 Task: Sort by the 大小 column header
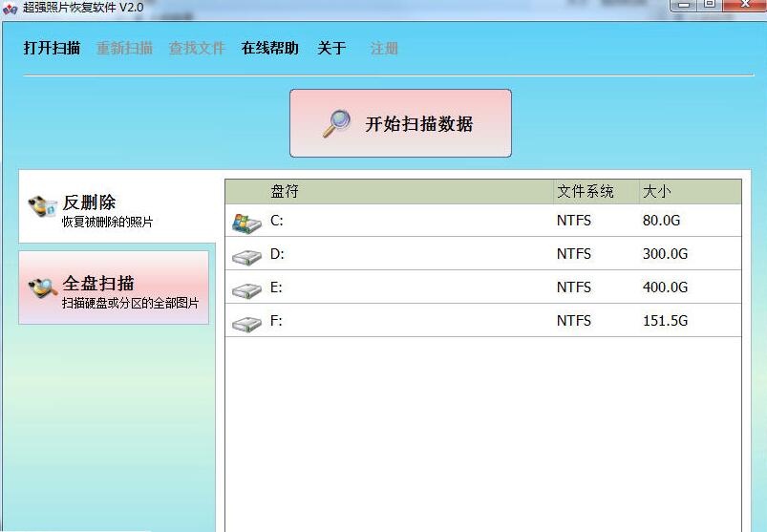[x=656, y=191]
